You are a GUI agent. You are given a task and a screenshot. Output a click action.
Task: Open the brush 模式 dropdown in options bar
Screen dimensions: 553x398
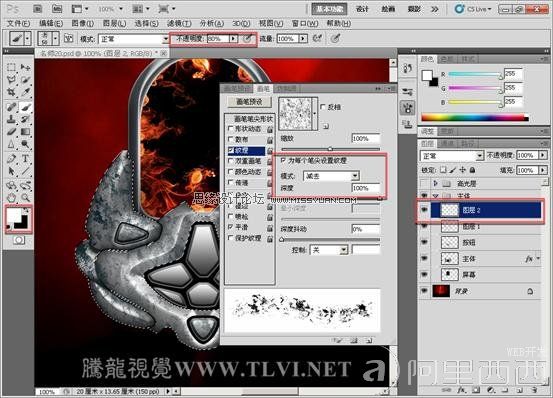pos(133,39)
